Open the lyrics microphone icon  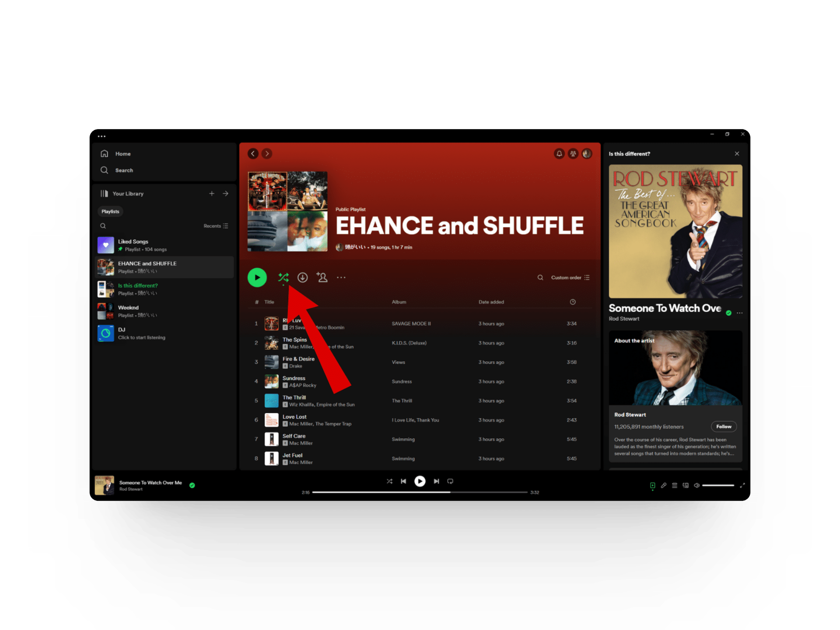(664, 485)
